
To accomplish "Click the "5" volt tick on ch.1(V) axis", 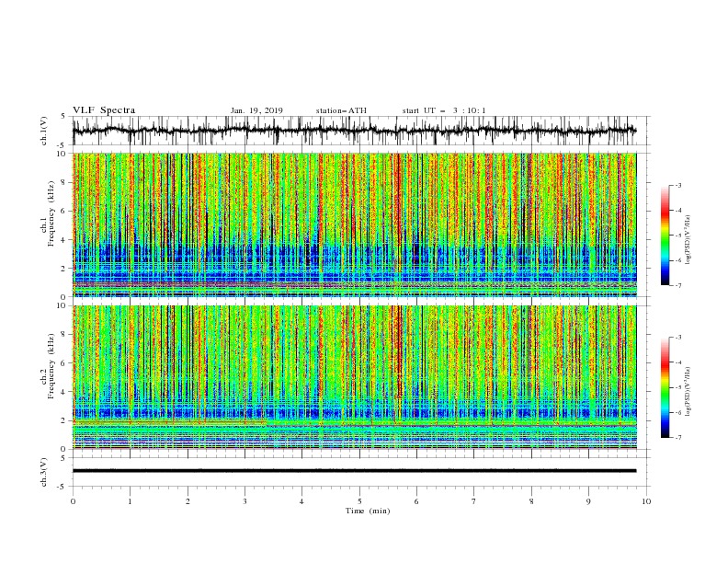I will tap(64, 117).
